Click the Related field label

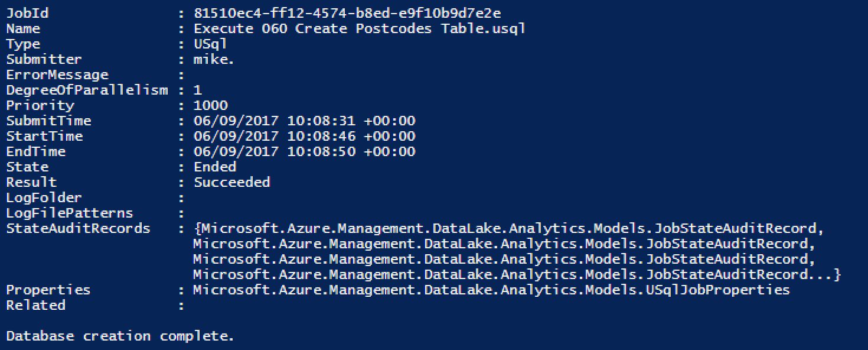[35, 306]
